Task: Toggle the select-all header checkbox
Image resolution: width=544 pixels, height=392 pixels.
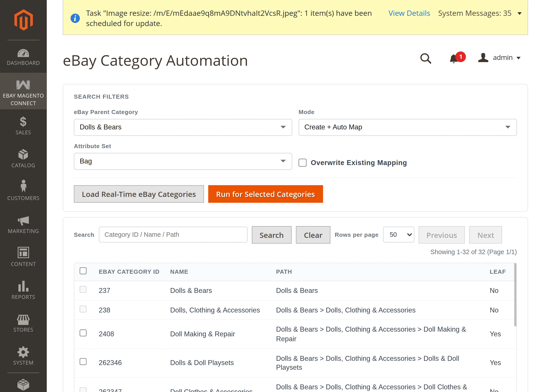Action: pos(83,271)
